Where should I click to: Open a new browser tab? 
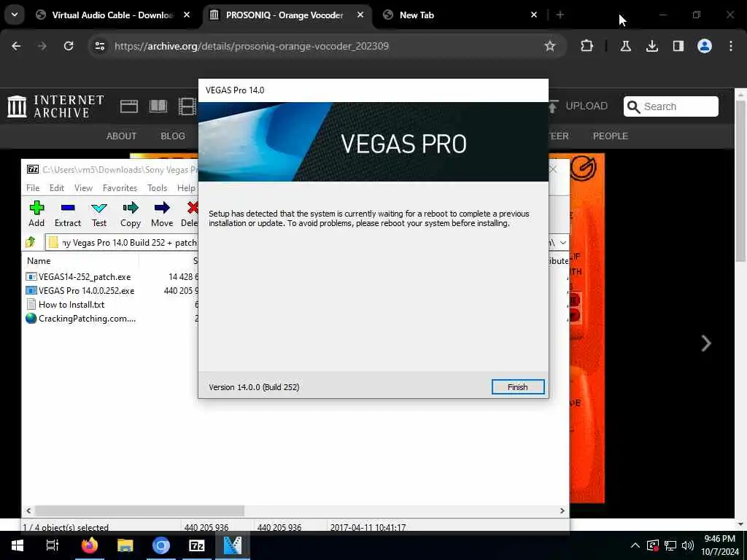point(560,15)
